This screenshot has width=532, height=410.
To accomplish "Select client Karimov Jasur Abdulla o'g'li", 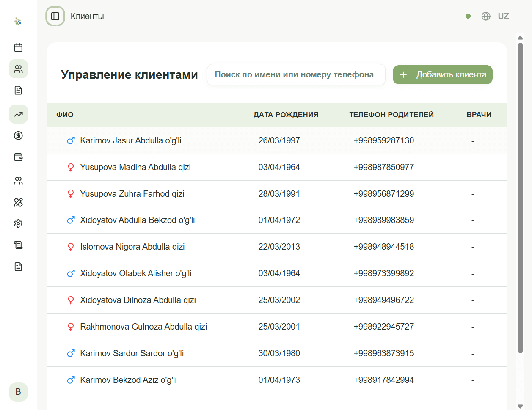I will [x=131, y=140].
